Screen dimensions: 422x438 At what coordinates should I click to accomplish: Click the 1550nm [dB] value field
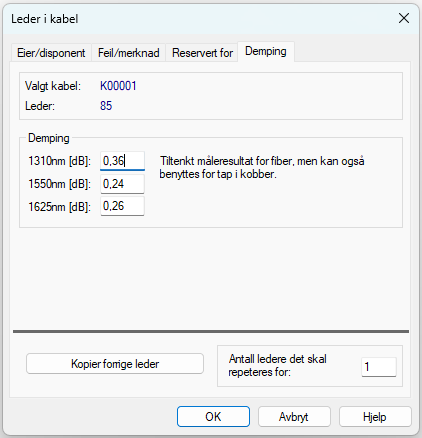pos(122,184)
